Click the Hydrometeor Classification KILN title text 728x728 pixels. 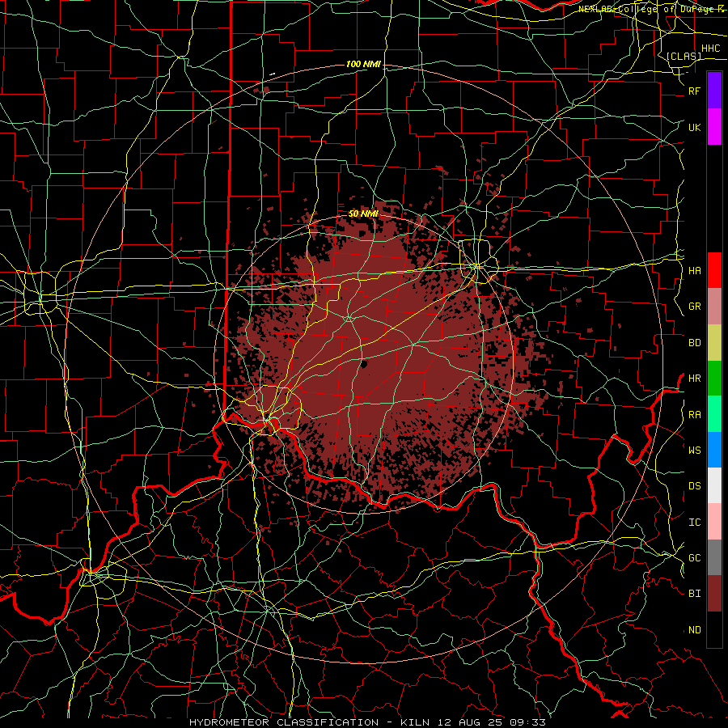point(367,722)
